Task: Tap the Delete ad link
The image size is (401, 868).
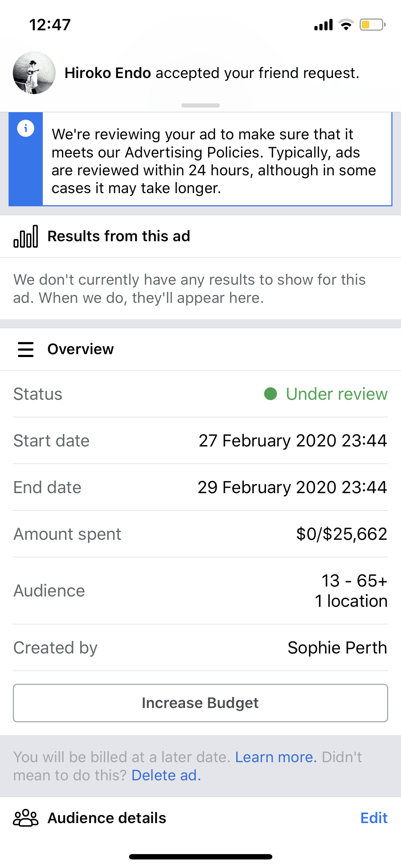Action: [166, 775]
